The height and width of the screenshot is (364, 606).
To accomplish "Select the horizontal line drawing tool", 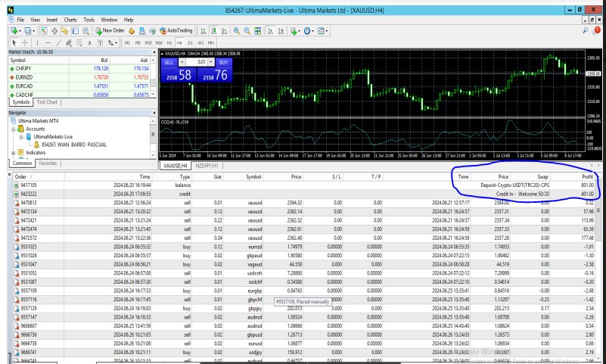I will 48,43.
